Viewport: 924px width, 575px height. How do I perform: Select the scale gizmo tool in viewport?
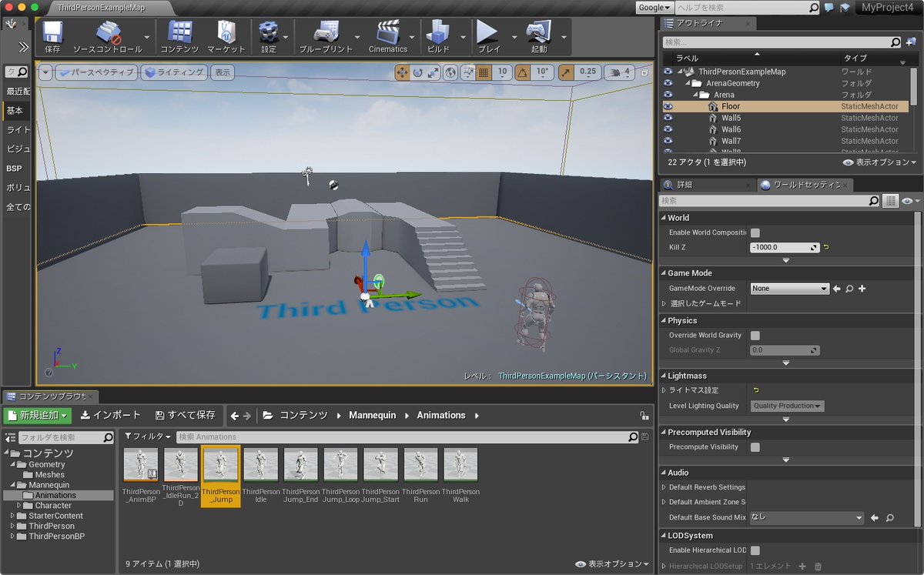pyautogui.click(x=433, y=72)
